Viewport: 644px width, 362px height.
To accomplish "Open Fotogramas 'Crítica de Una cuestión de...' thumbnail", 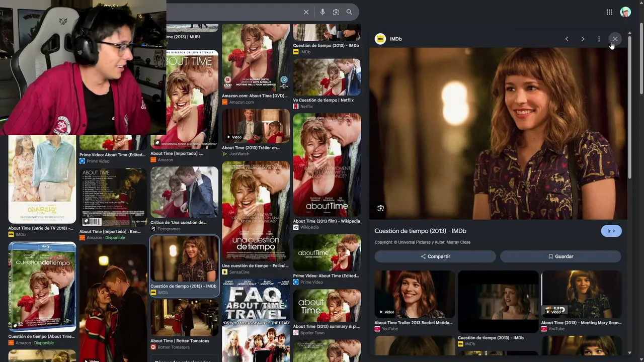I will click(x=184, y=192).
